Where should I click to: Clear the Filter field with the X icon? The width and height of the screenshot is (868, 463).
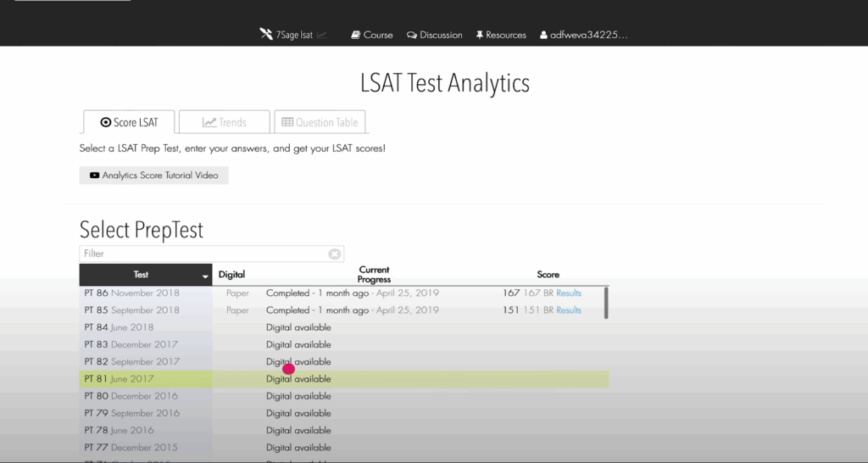(x=334, y=254)
